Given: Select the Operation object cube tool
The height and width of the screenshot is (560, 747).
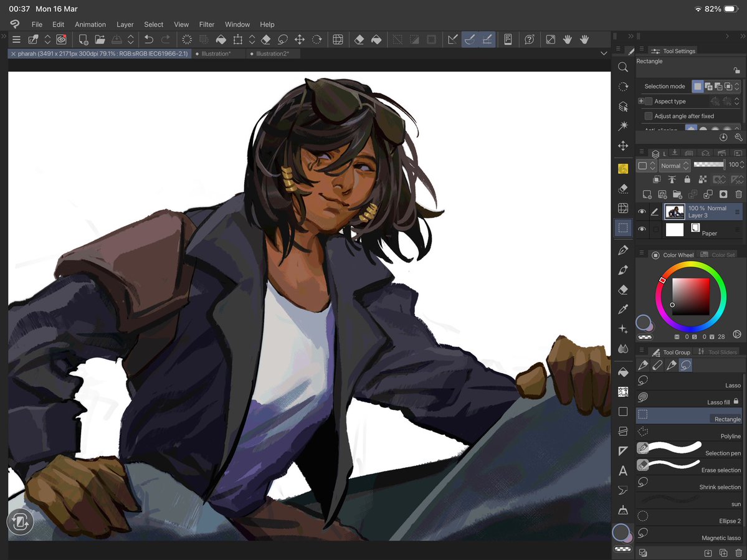Looking at the screenshot, I should 622,106.
